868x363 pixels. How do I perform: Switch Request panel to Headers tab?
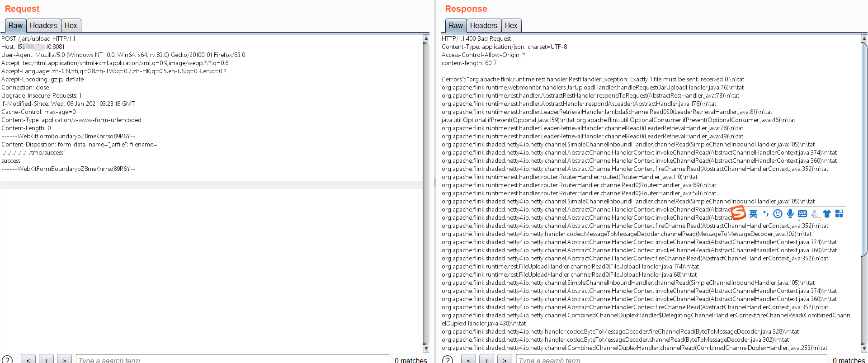43,26
